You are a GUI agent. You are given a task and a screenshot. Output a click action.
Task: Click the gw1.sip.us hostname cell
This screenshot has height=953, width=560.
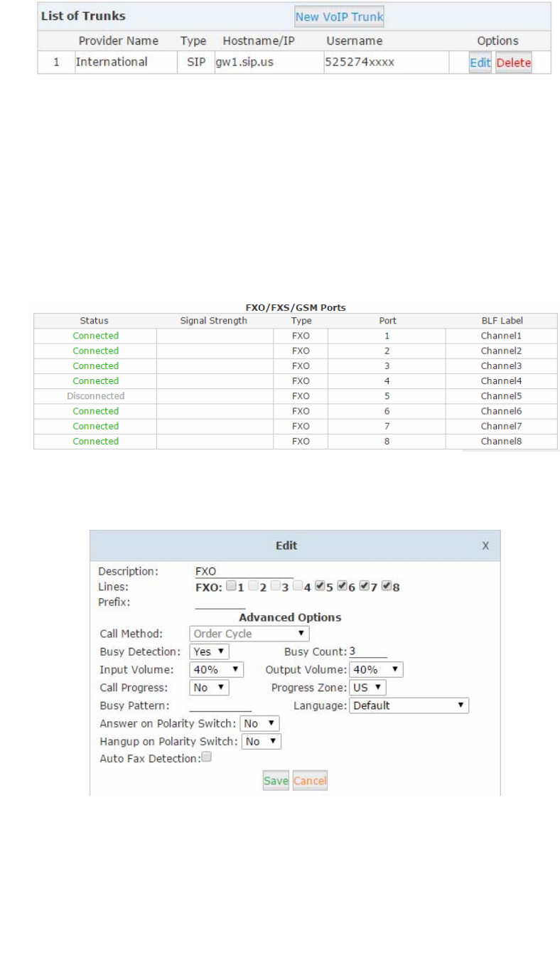point(268,63)
